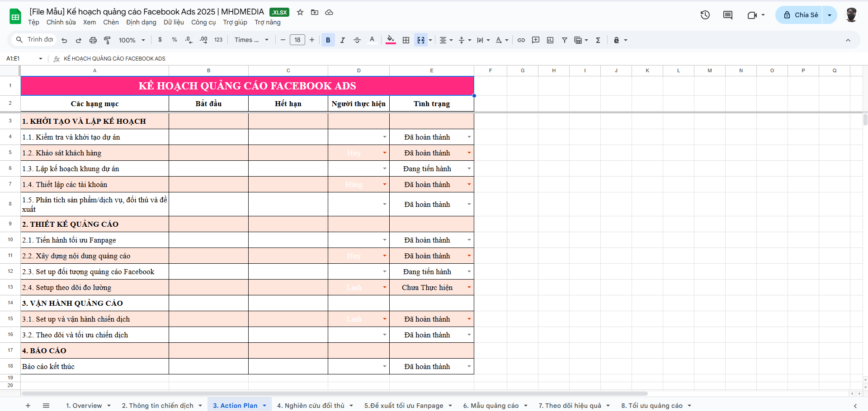Open all comments icon
868x411 pixels.
coord(728,15)
